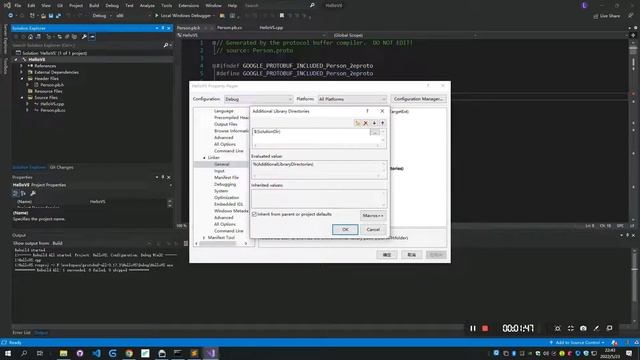The image size is (640, 360).
Task: Open Live Share
Action: tap(607, 16)
